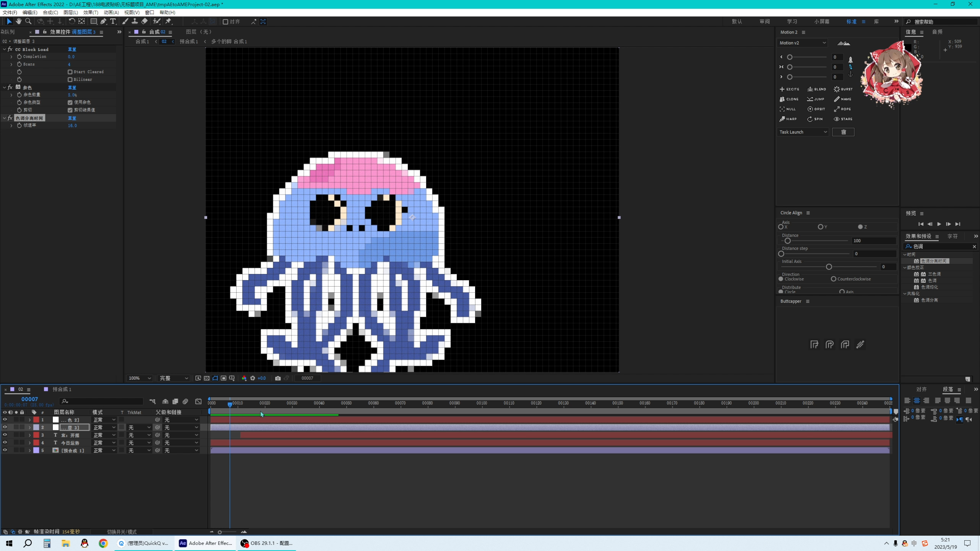The image size is (980, 551).
Task: Click the BURST tool in Motion 2
Action: pos(843,89)
